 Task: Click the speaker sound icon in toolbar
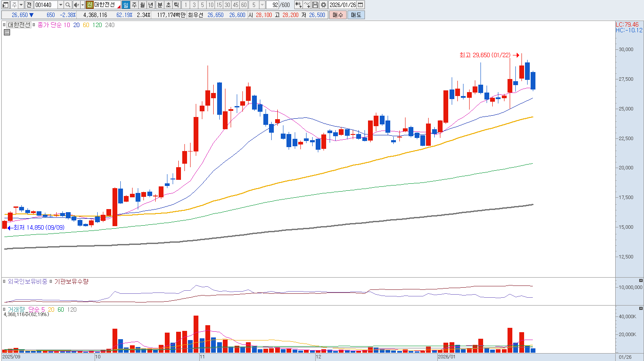(x=76, y=5)
